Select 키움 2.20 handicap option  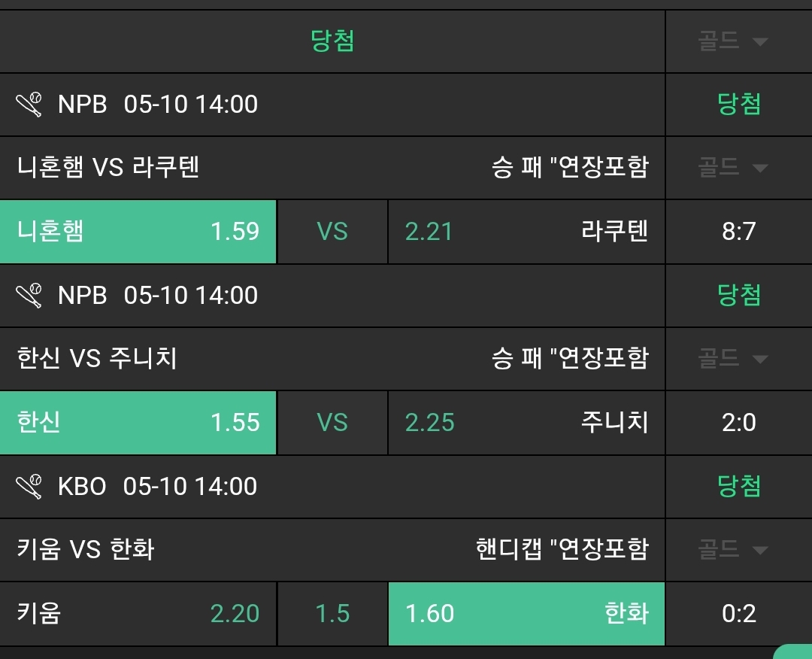(138, 614)
